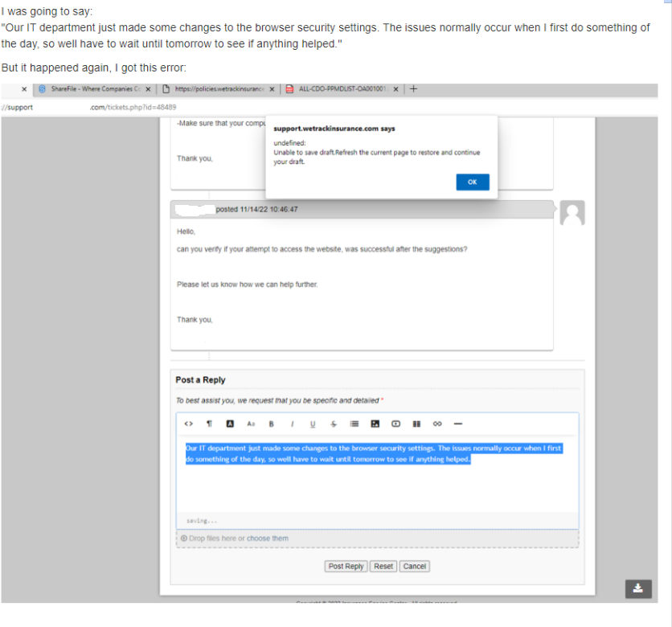This screenshot has width=672, height=627.
Task: Insert horizontal line in reply editor
Action: (x=458, y=424)
